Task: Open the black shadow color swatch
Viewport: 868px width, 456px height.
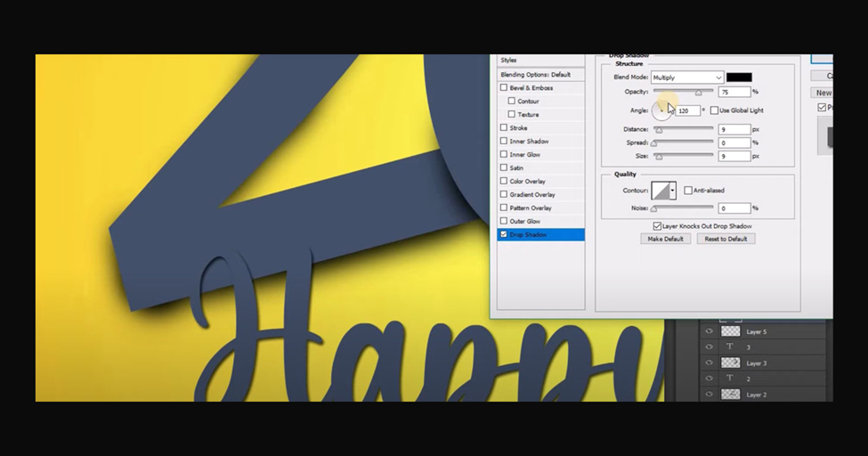Action: pos(739,77)
